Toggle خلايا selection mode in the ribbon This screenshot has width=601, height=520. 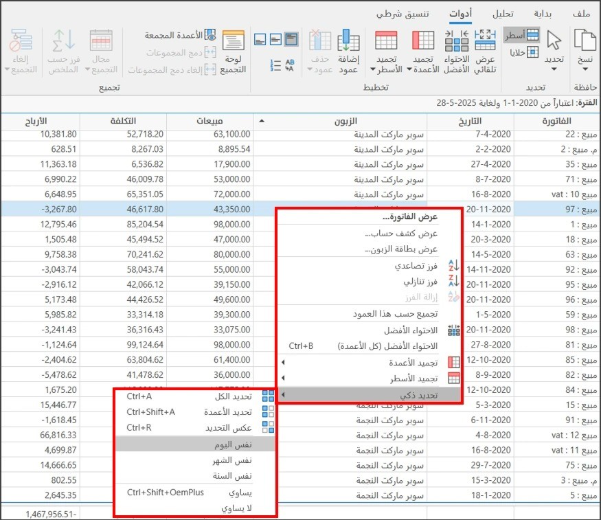coord(524,52)
